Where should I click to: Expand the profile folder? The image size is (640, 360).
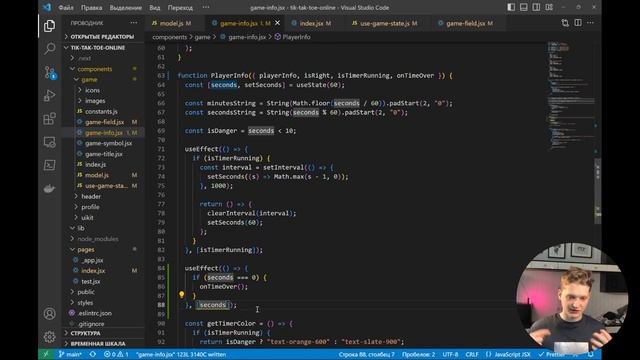click(x=90, y=207)
